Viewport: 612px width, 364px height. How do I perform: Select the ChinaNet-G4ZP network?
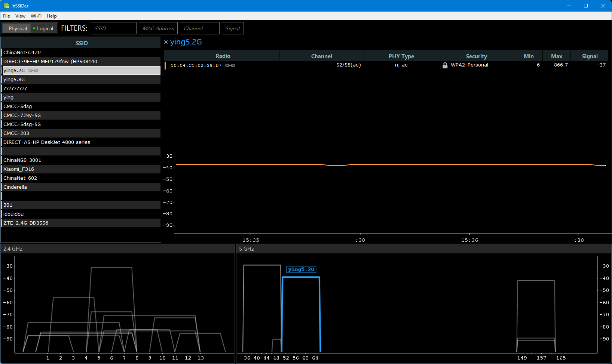[22, 53]
